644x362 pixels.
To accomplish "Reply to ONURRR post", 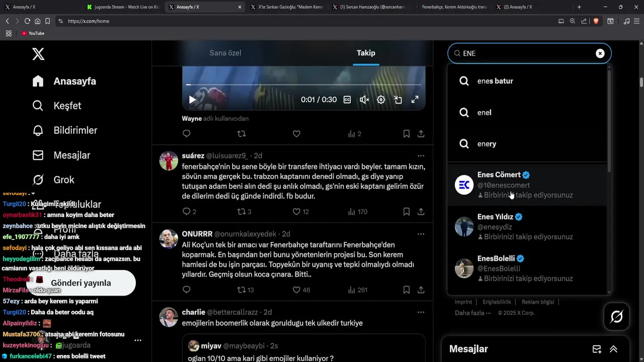I will point(187,290).
